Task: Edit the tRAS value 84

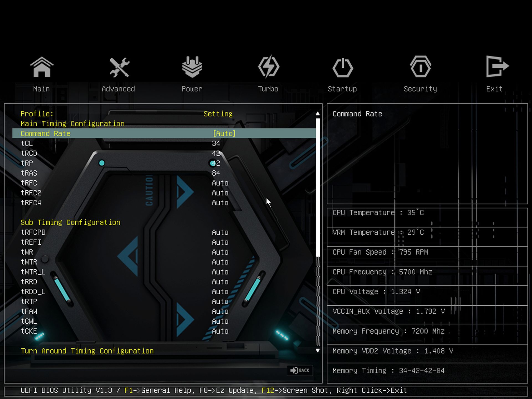Action: [216, 173]
